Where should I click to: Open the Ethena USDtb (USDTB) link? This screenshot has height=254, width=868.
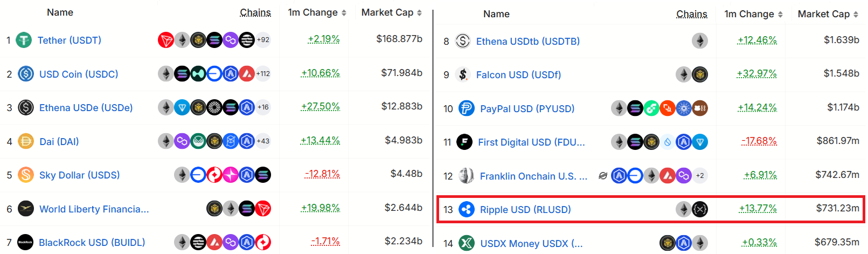528,41
